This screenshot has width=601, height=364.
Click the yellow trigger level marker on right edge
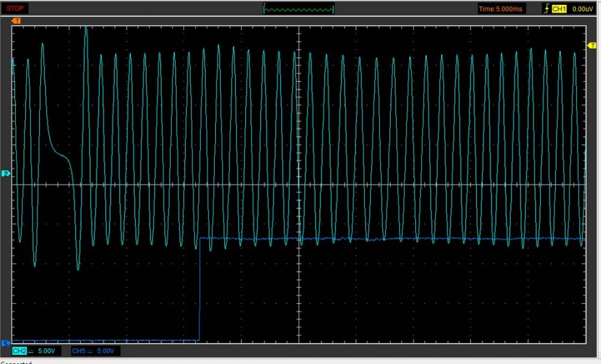(591, 46)
